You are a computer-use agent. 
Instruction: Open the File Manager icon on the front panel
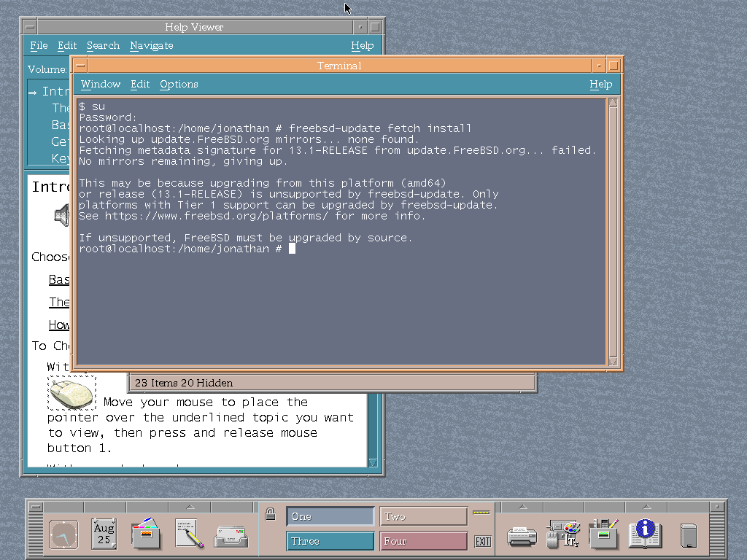tap(147, 534)
